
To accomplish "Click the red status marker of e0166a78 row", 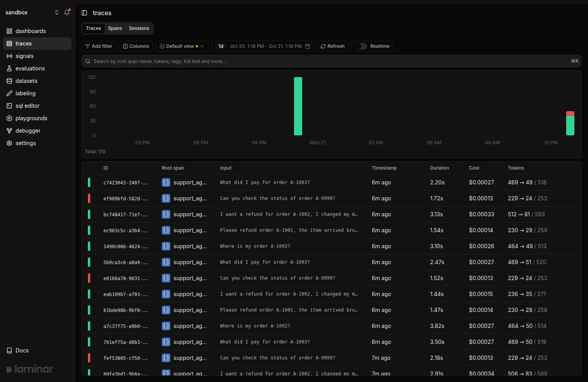I will pos(89,278).
